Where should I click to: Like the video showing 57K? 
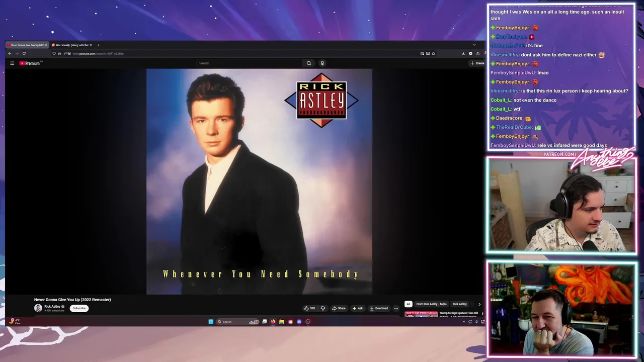[x=309, y=308]
